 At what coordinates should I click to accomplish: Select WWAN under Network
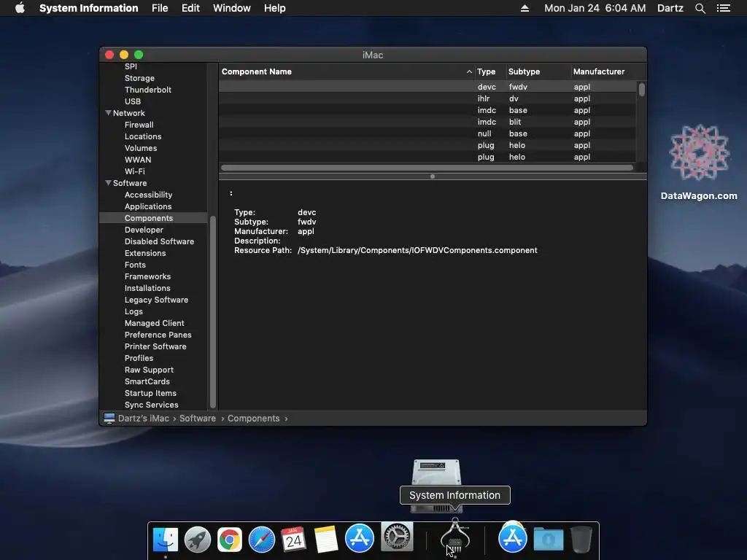click(138, 160)
